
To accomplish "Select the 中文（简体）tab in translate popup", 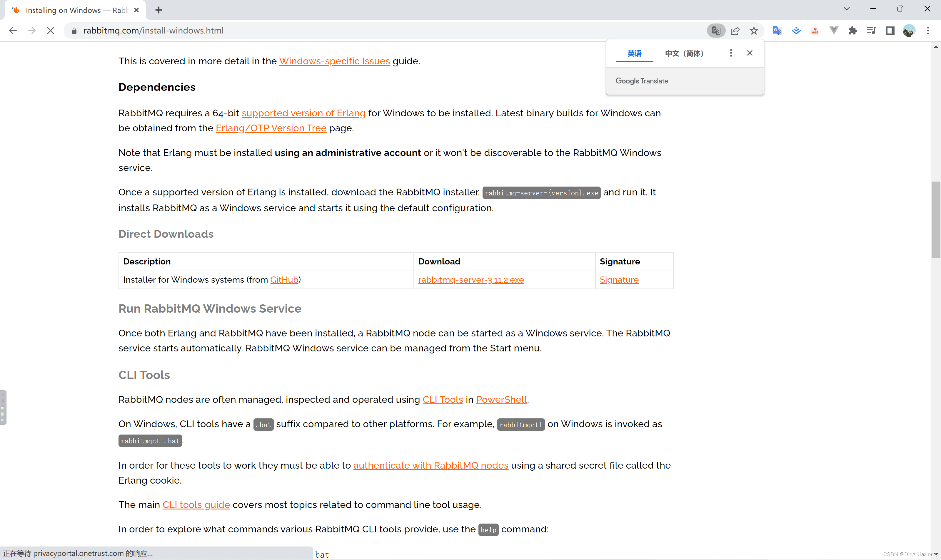I will (x=684, y=53).
